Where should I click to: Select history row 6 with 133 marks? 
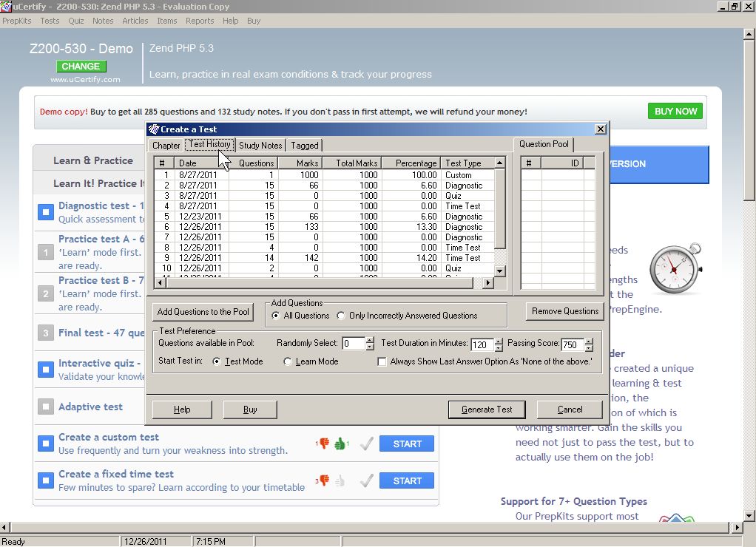(x=325, y=226)
